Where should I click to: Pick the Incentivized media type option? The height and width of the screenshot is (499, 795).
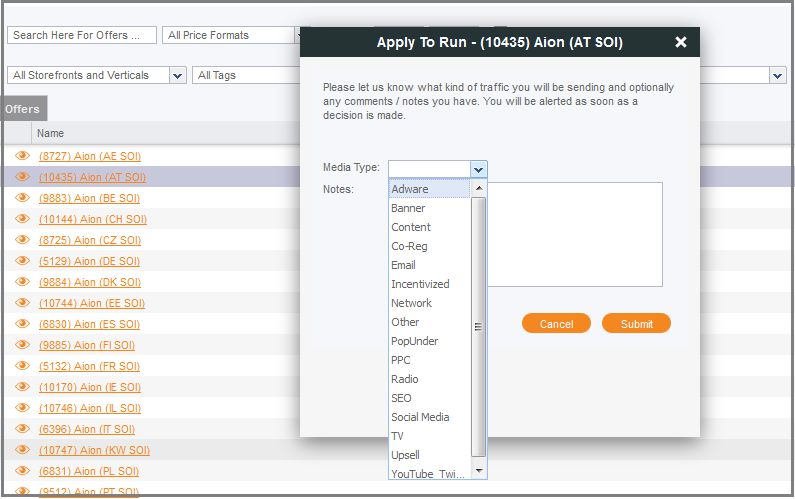pos(420,284)
